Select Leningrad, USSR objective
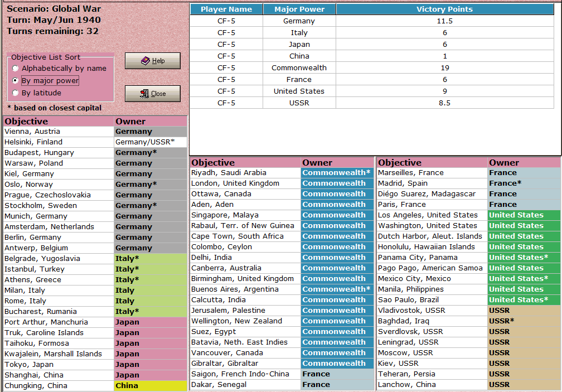Screen dimensions: 562x392 click(x=432, y=342)
